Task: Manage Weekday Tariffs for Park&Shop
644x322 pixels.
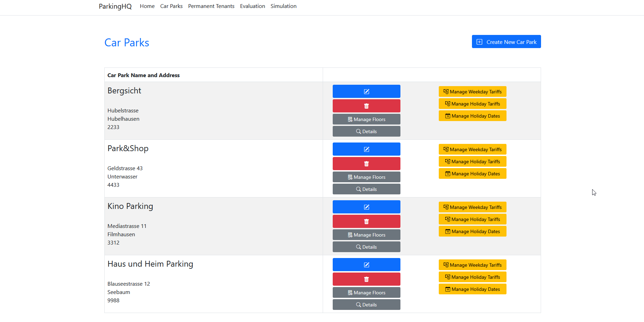Action: 472,149
